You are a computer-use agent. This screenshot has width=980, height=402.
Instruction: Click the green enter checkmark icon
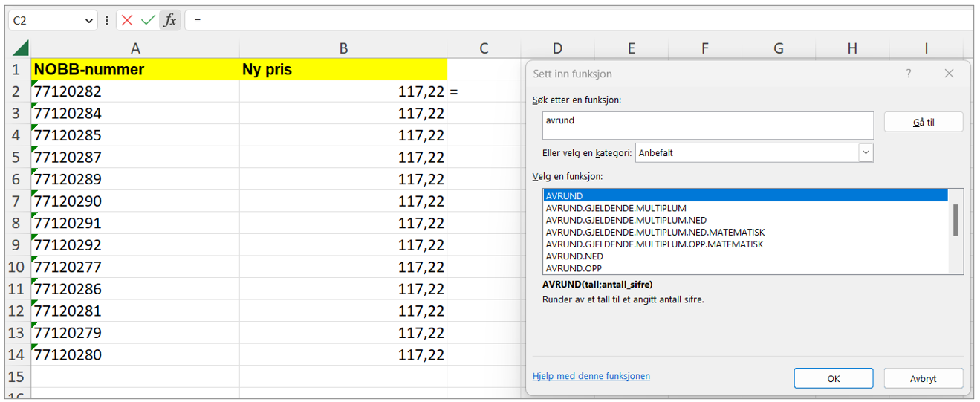point(149,20)
